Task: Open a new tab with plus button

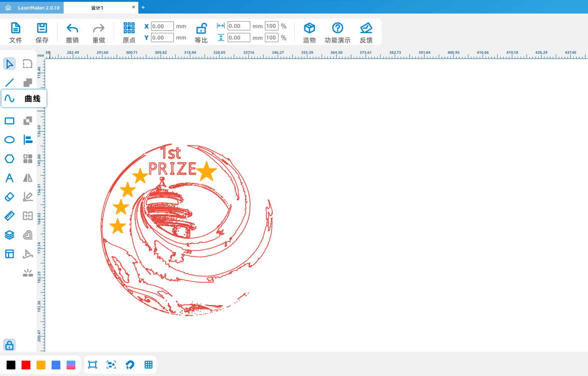Action: coord(143,7)
